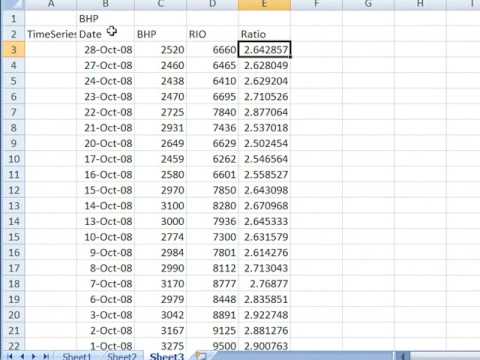Click date cell 1-Oct-08
The image size is (480, 360).
(106, 346)
